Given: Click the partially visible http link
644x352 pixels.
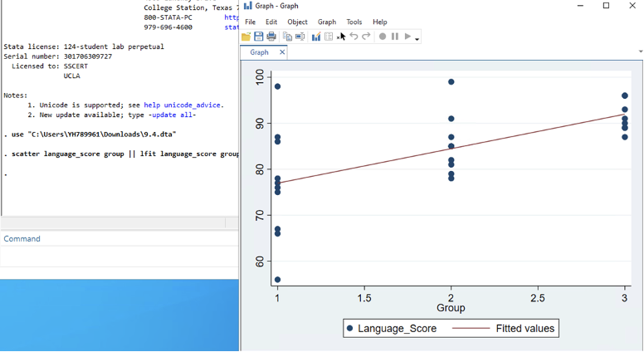Looking at the screenshot, I should coord(232,17).
